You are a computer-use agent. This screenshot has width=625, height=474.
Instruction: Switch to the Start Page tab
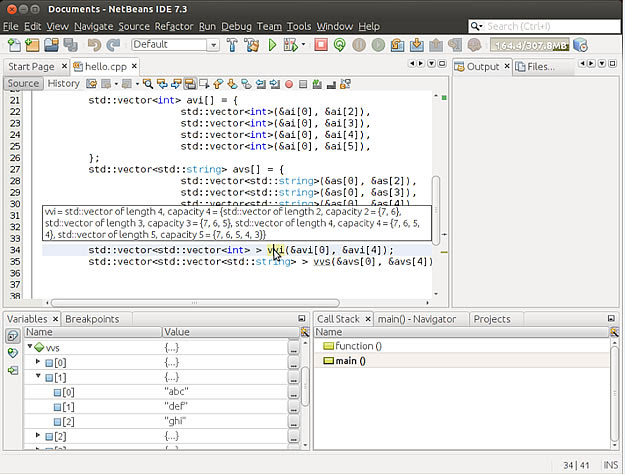click(31, 67)
